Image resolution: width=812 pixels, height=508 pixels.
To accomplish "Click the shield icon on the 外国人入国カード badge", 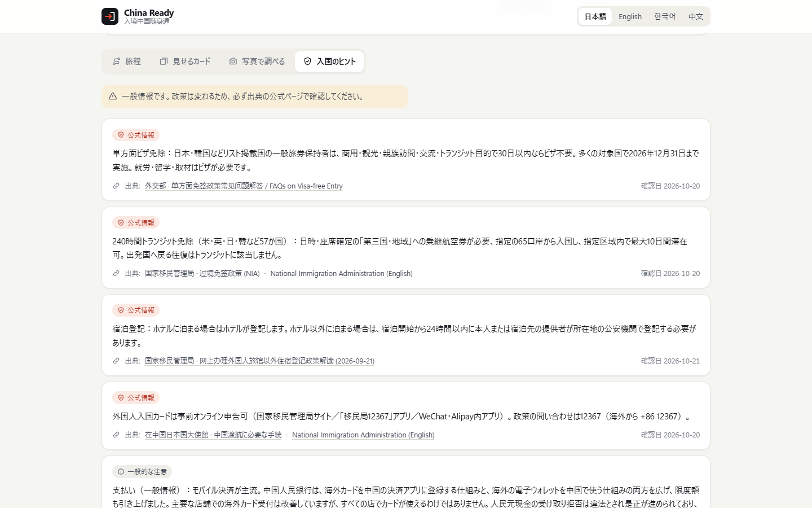I will pos(121,397).
